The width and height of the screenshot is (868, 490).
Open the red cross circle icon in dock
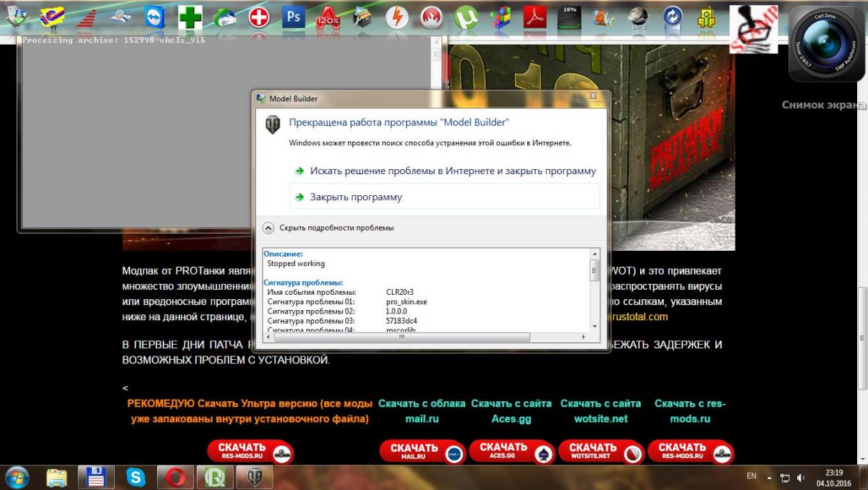tap(259, 17)
